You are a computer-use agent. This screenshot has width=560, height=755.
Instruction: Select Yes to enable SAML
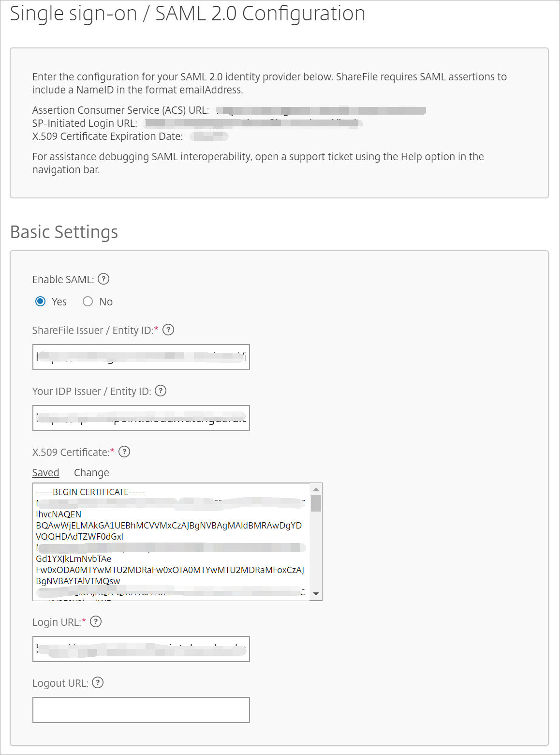point(41,302)
